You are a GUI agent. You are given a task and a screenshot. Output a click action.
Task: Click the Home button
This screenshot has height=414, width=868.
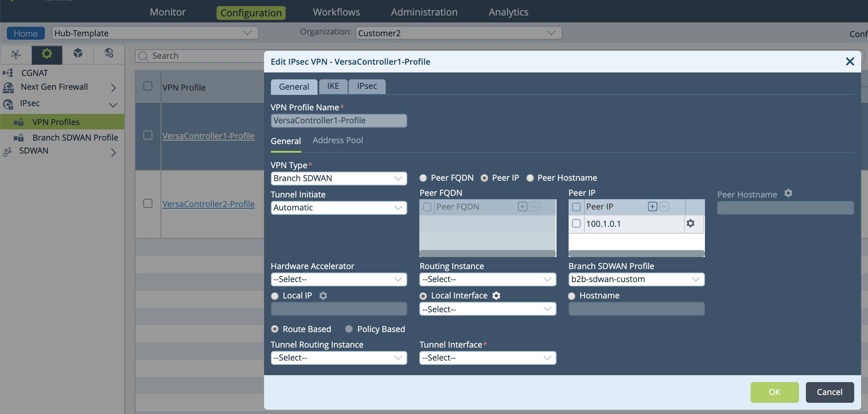[26, 33]
